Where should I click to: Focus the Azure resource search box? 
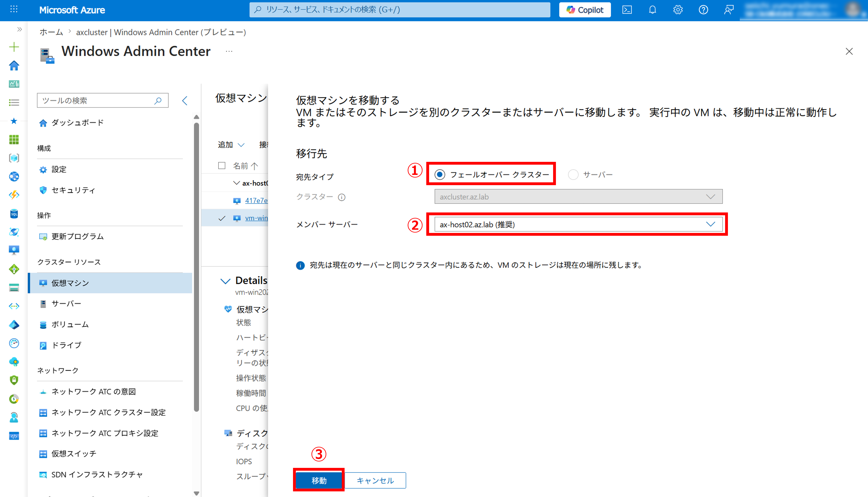click(x=400, y=10)
